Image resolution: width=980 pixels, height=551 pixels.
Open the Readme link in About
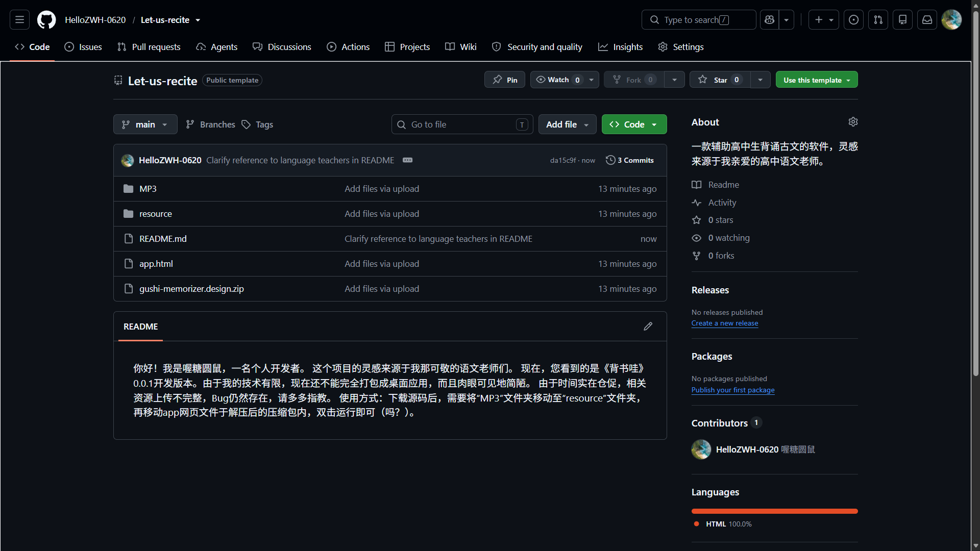(x=716, y=185)
